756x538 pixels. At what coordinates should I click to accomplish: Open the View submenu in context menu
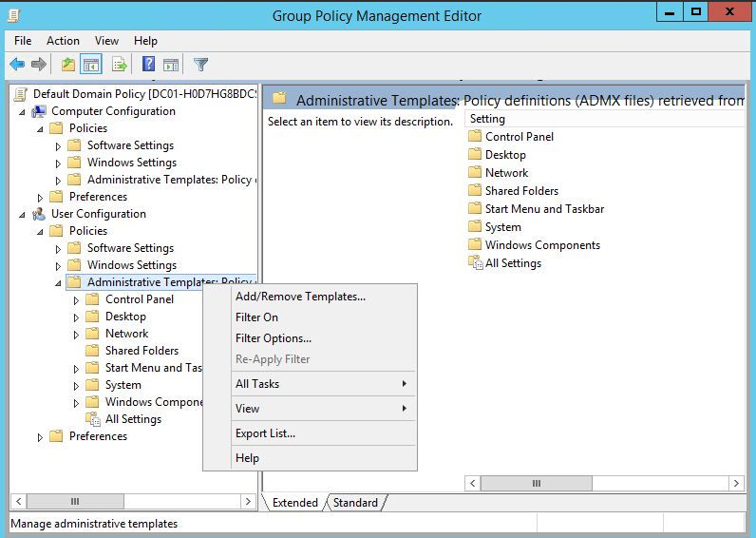(310, 408)
